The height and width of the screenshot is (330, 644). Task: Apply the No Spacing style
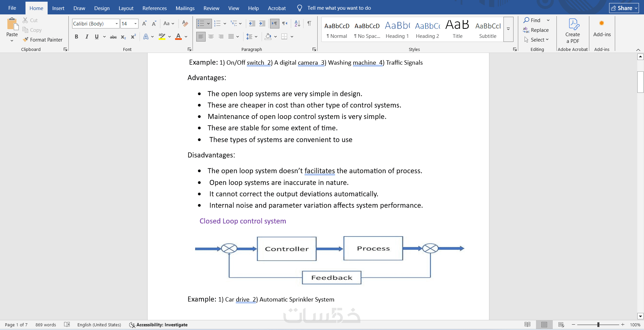point(367,29)
